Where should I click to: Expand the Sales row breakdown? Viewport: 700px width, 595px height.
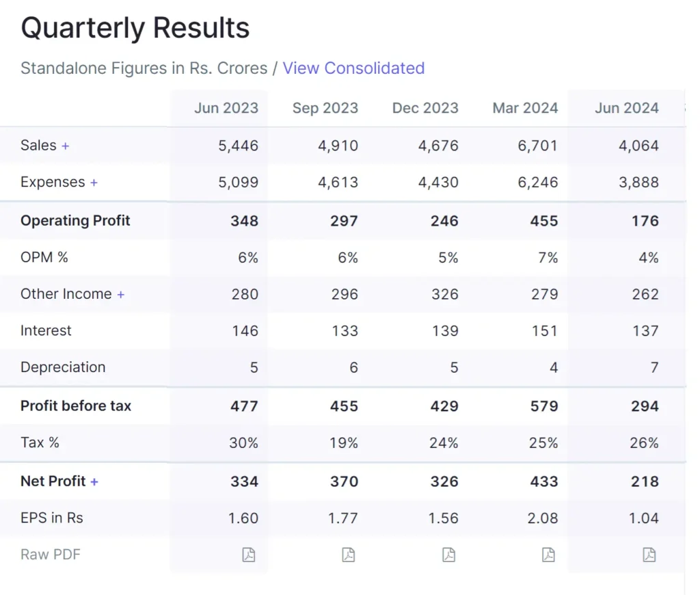click(65, 146)
